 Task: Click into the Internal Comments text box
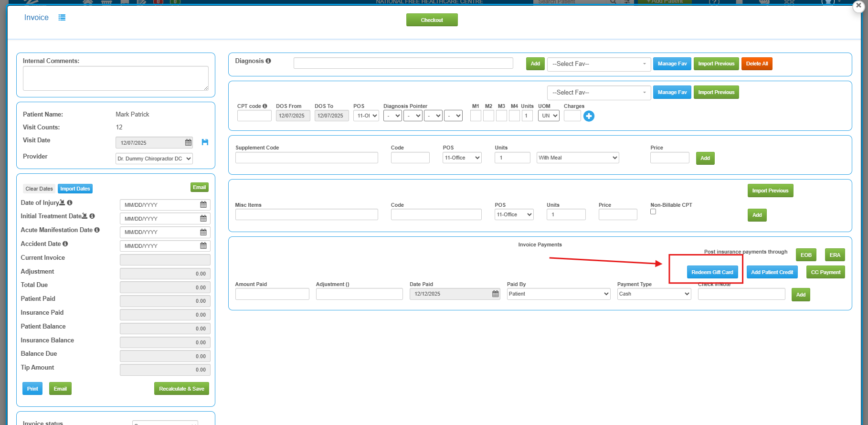coord(116,78)
